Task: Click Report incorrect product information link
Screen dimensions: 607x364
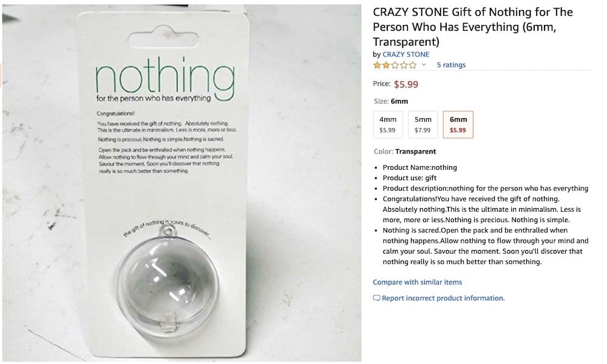Action: pos(443,298)
